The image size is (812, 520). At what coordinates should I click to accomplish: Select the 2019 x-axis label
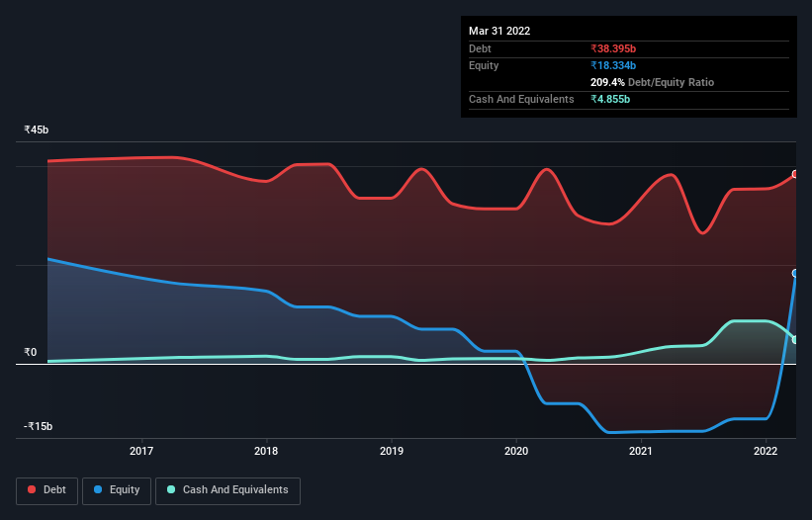(392, 451)
